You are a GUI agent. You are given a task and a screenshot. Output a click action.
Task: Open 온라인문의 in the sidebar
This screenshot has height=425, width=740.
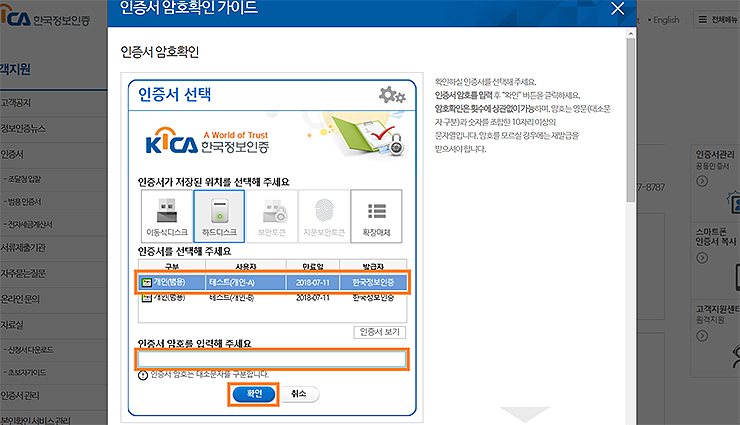point(20,299)
